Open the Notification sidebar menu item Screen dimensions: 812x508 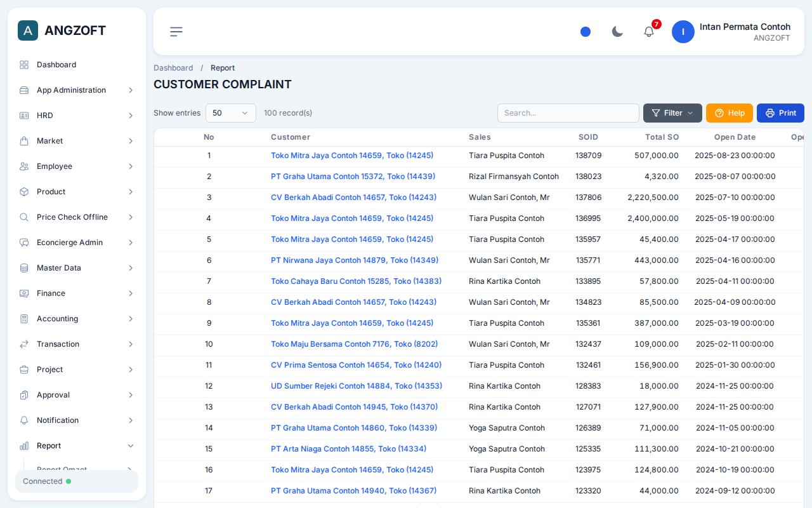[x=77, y=420]
